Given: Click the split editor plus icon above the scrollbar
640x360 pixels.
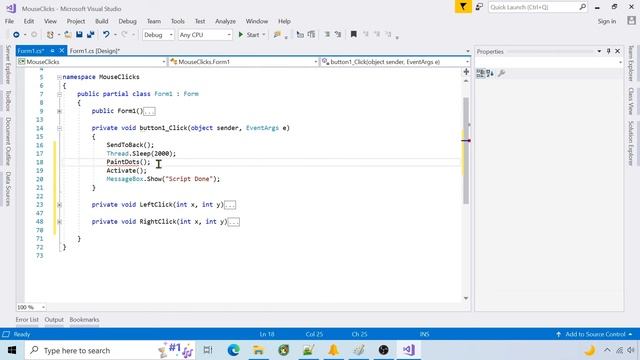Looking at the screenshot, I should tap(466, 72).
